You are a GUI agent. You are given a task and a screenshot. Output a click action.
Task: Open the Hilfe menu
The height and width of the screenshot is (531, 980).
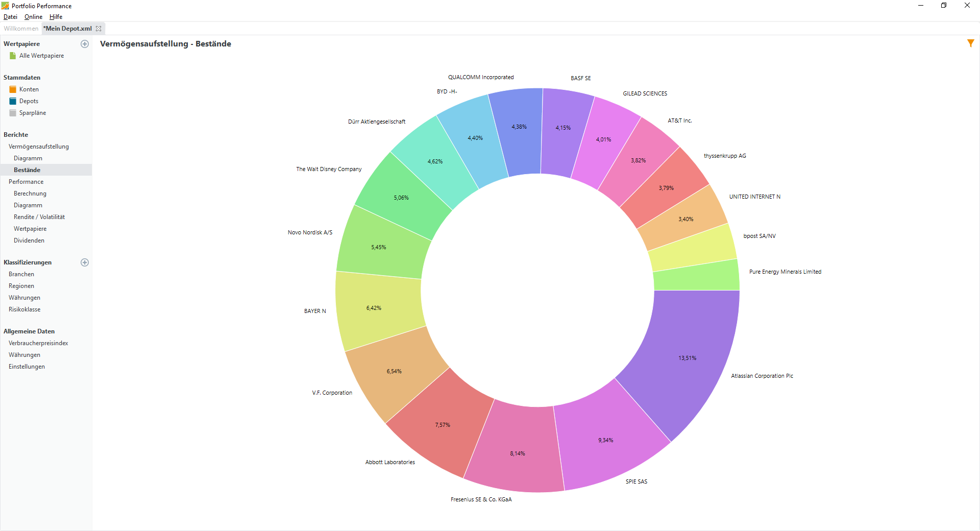pyautogui.click(x=56, y=17)
